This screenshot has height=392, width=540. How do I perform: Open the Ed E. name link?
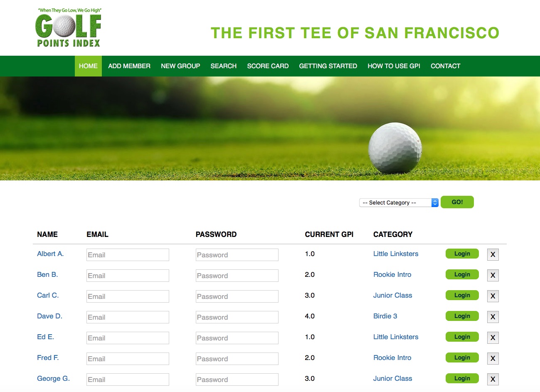(45, 337)
